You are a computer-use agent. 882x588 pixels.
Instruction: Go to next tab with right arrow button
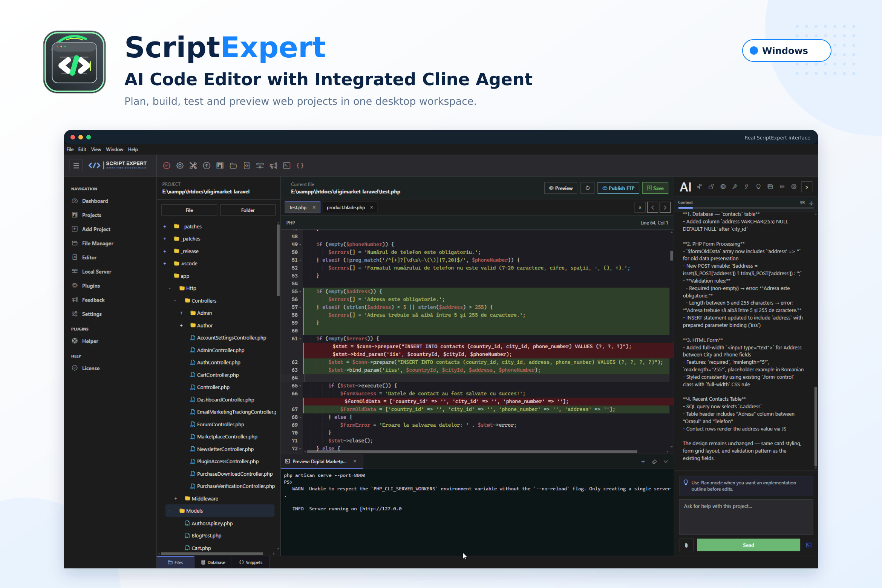point(665,207)
